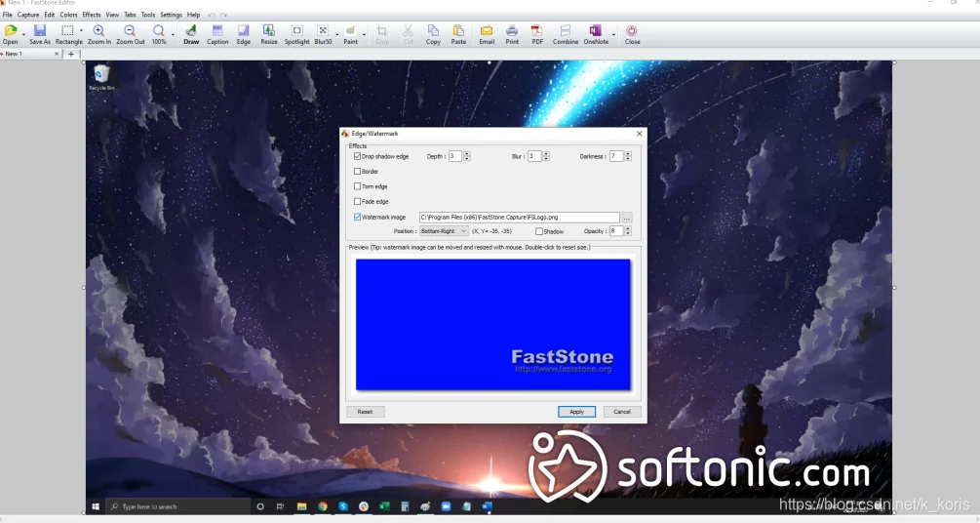
Task: Click the Cancel button
Action: pyautogui.click(x=622, y=412)
